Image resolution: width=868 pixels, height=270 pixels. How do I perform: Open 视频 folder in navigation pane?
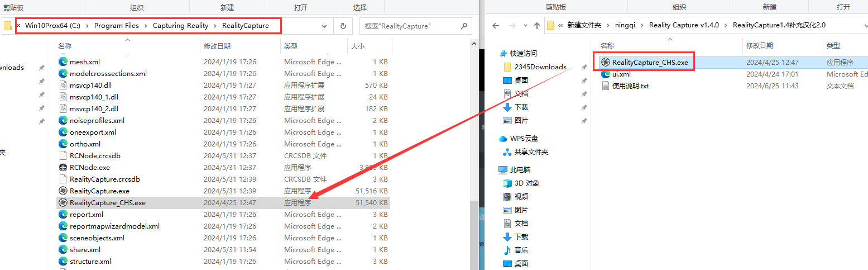[x=521, y=196]
